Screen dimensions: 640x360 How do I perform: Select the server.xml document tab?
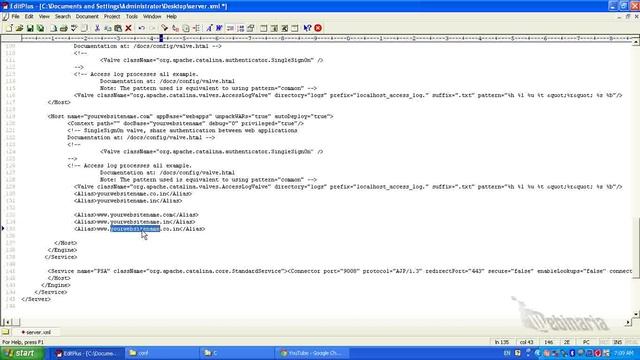tap(36, 332)
